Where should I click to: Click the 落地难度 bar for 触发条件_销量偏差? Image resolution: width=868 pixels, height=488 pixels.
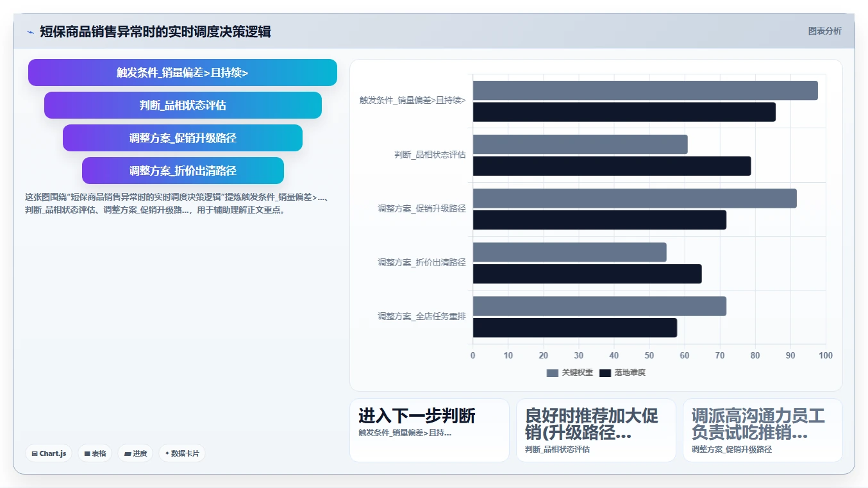pos(624,112)
